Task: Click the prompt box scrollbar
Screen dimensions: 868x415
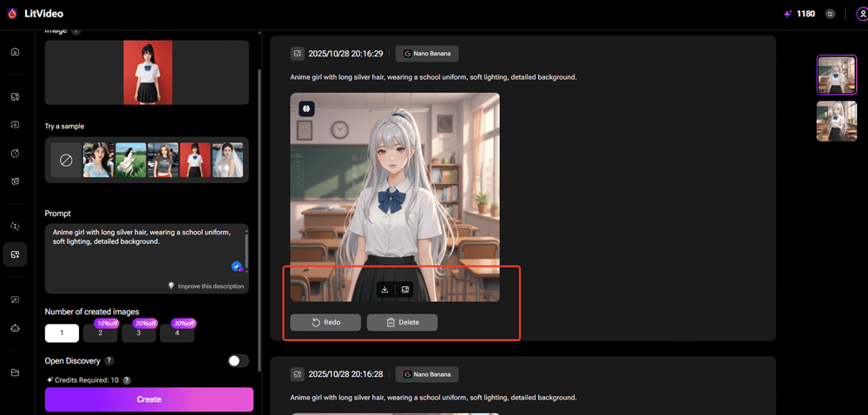Action: tap(247, 252)
